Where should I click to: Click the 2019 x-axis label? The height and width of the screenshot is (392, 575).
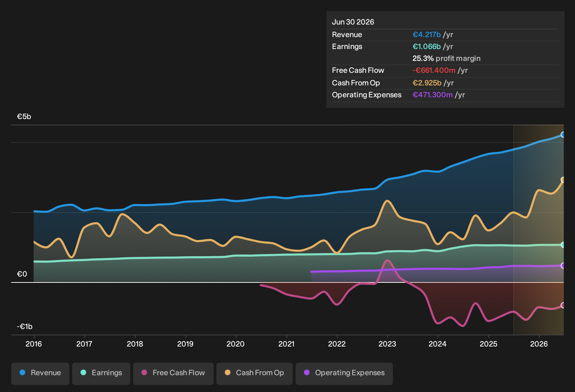click(x=185, y=344)
